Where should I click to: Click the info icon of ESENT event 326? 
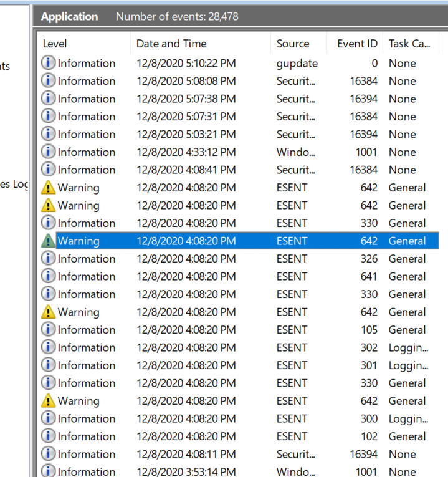(x=48, y=258)
